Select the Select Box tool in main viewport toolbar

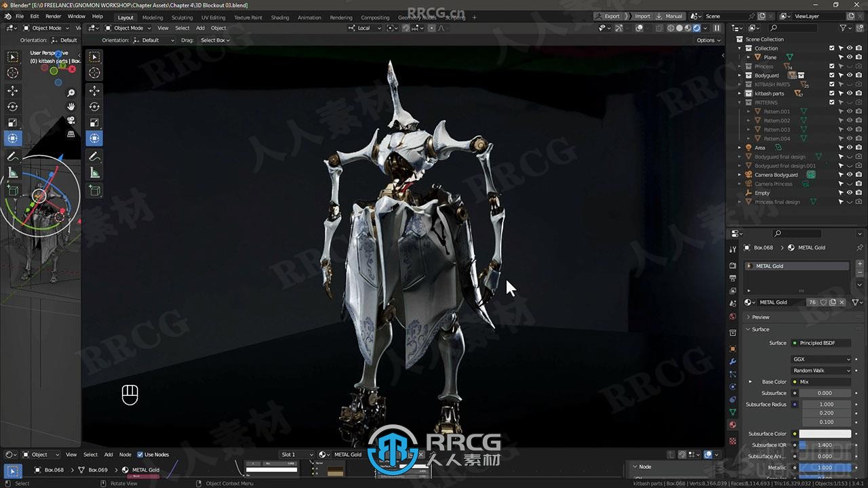coord(94,57)
